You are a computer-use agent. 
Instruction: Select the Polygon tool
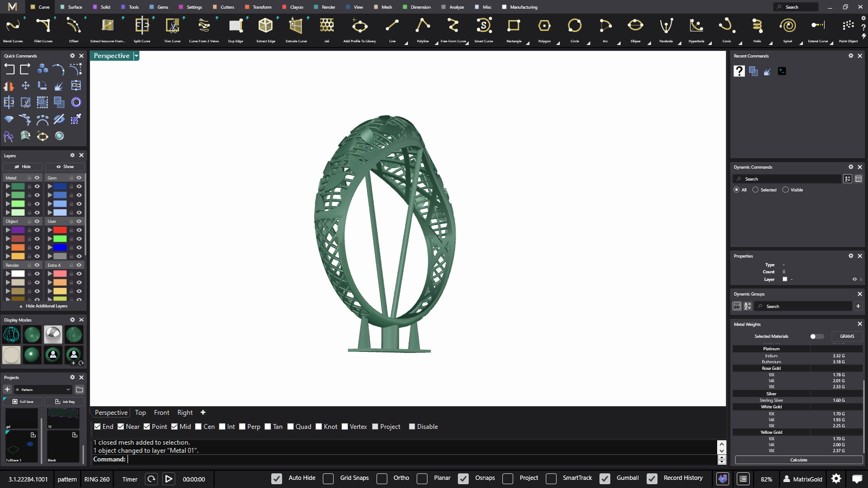click(x=544, y=25)
